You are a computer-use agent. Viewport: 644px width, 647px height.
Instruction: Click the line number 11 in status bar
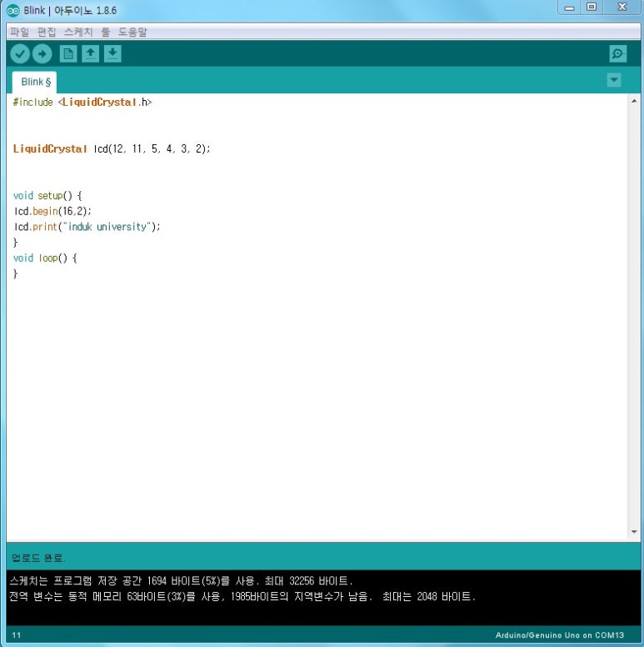(x=17, y=635)
